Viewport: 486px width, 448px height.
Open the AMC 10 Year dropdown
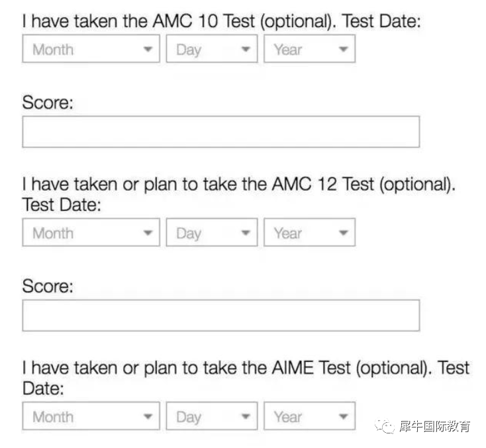[309, 49]
